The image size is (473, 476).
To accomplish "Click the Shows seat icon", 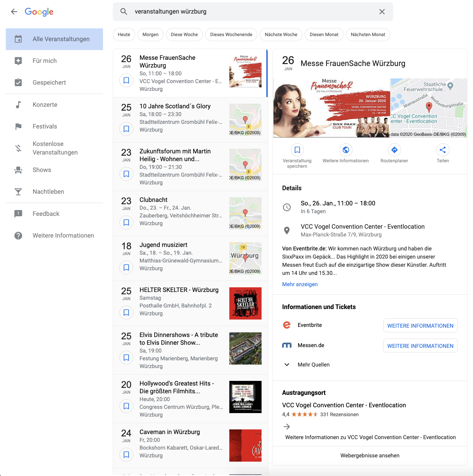I will coord(18,170).
